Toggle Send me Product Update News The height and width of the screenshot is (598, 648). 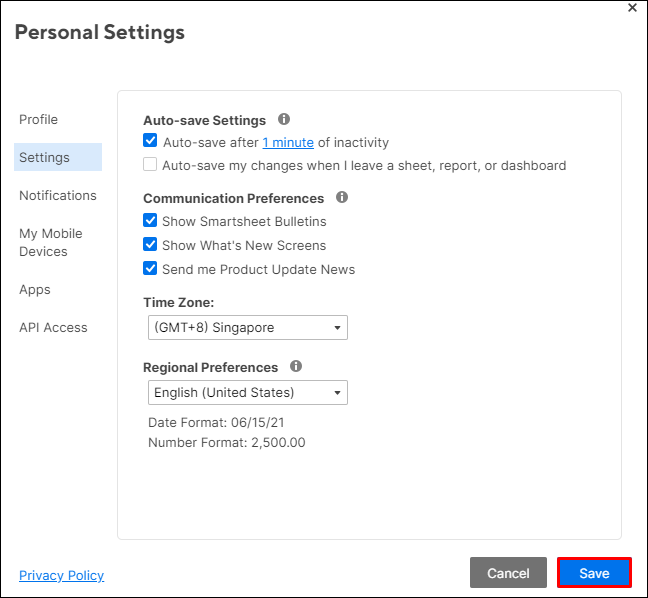(x=150, y=269)
